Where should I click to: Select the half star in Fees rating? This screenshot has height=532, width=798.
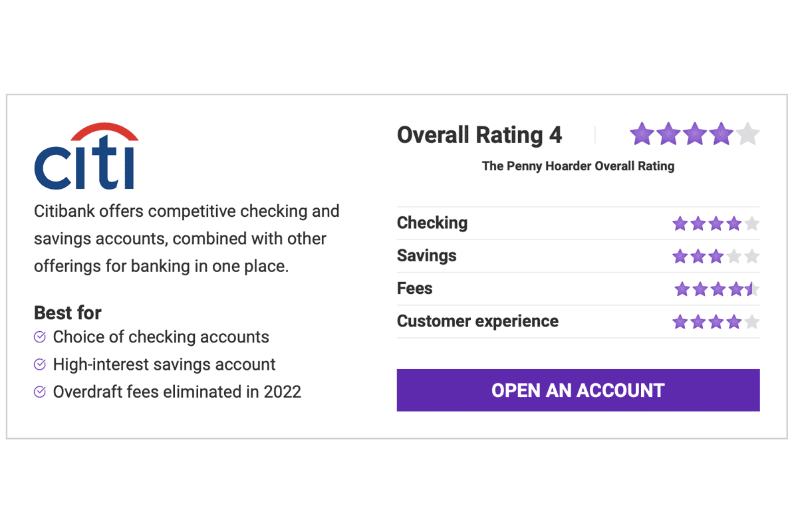point(751,289)
